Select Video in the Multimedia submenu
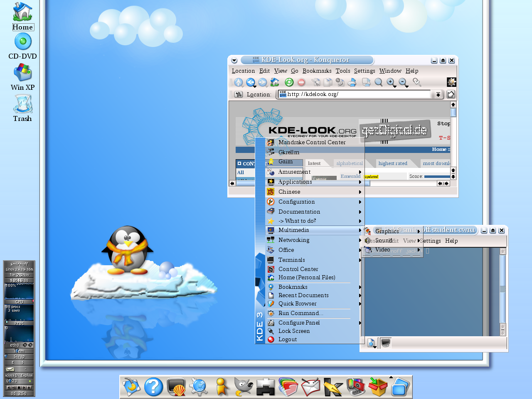Viewport: 532px width, 399px height. (x=393, y=250)
